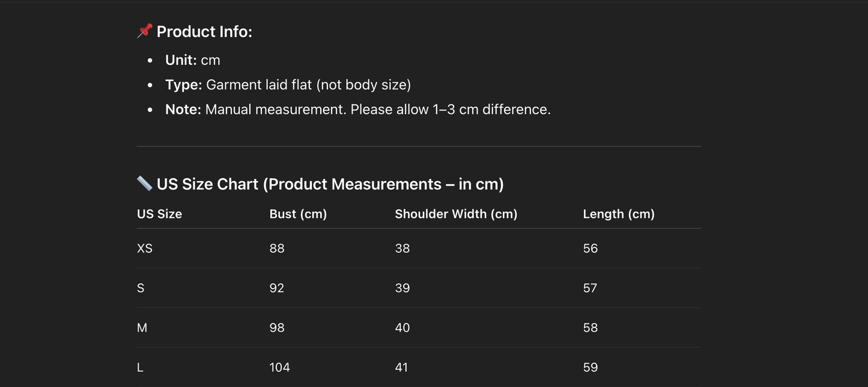Click the bust value 104 for L
This screenshot has width=868, height=387.
(x=279, y=367)
